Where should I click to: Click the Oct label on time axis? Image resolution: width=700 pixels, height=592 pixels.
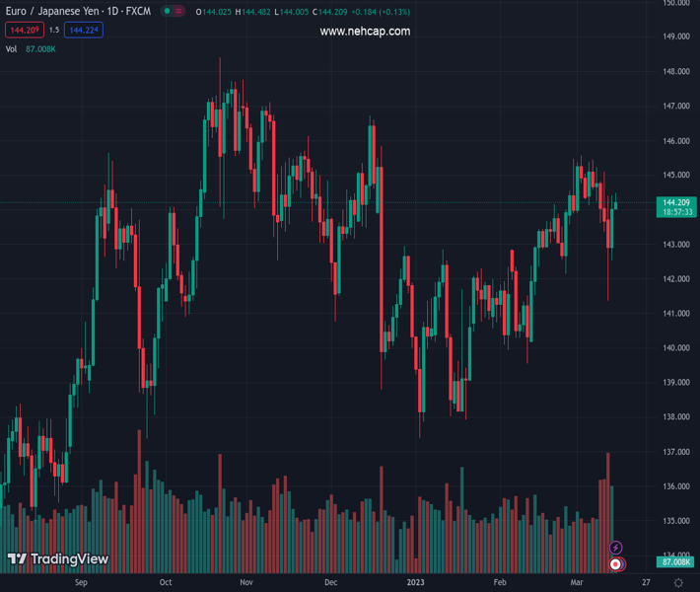click(x=166, y=583)
